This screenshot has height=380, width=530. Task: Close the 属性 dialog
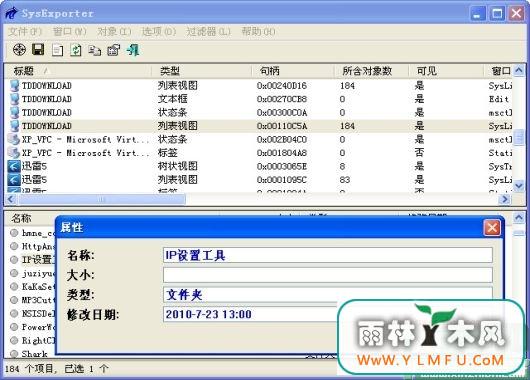tap(492, 228)
